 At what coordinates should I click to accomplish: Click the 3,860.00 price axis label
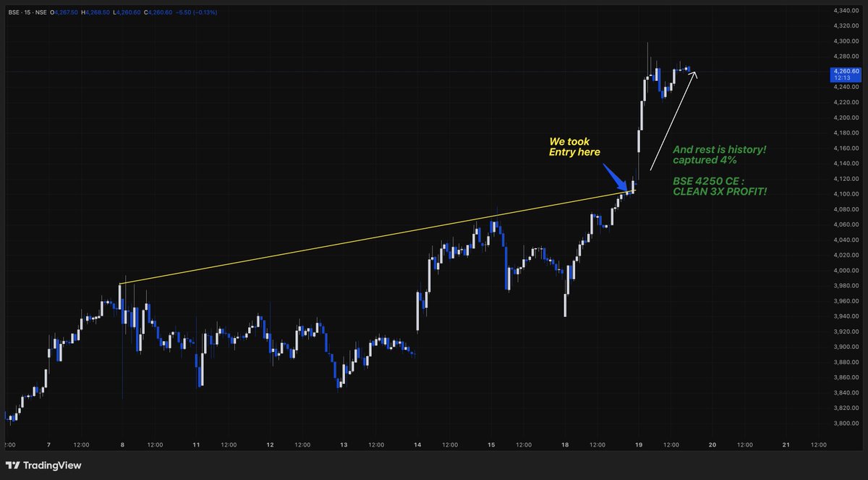[845, 377]
